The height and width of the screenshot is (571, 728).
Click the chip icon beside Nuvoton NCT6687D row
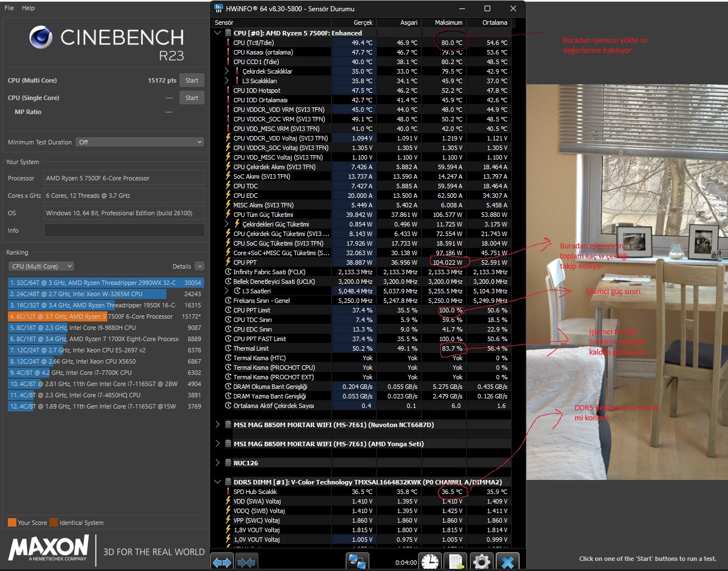(228, 425)
